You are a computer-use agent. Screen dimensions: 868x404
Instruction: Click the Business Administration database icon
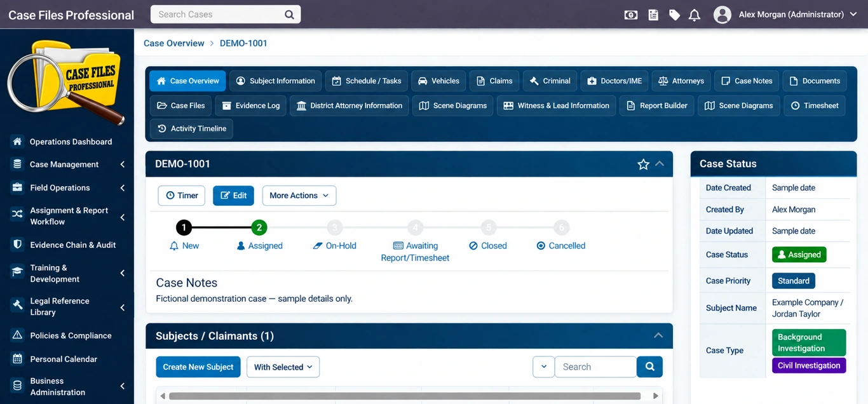[x=18, y=386]
